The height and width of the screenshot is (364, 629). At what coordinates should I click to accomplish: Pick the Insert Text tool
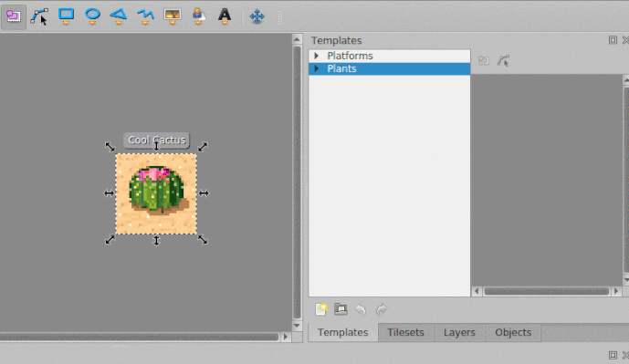pos(225,16)
